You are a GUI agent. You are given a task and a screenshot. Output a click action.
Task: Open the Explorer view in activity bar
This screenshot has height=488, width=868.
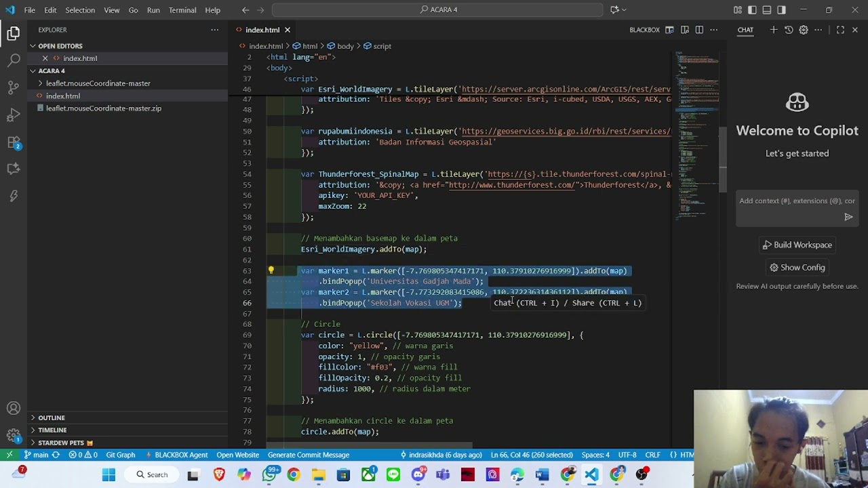click(14, 33)
